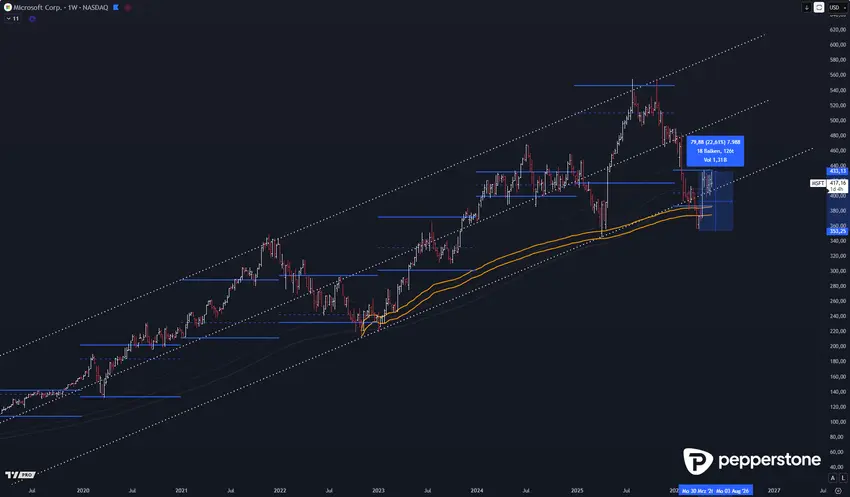Viewport: 850px width, 497px height.
Task: Open chart settings gear at bottom right
Action: 839,490
